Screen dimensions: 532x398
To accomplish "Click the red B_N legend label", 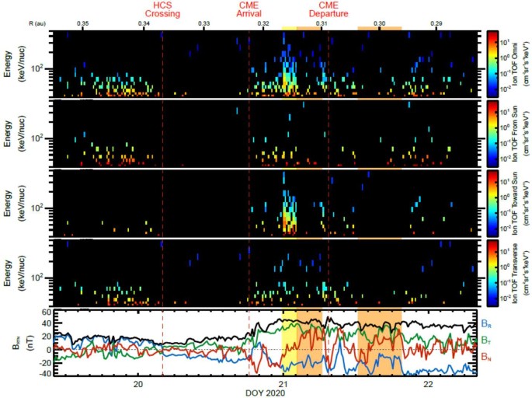I will click(x=486, y=357).
